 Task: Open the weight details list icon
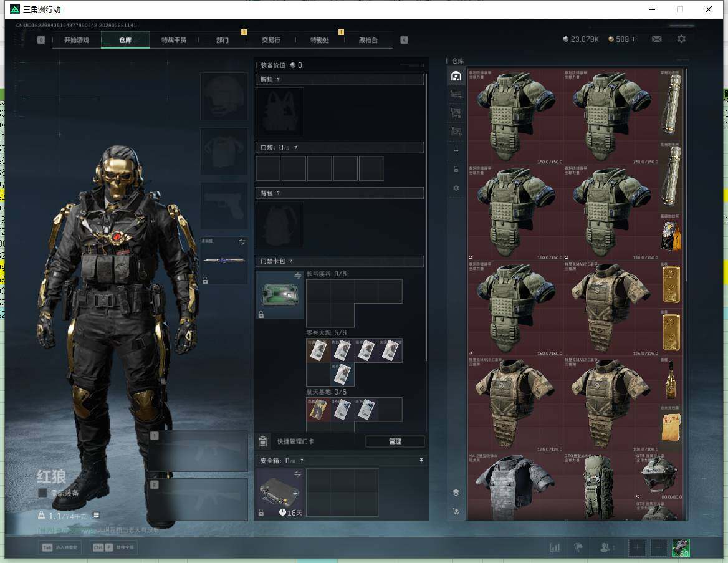pos(95,515)
